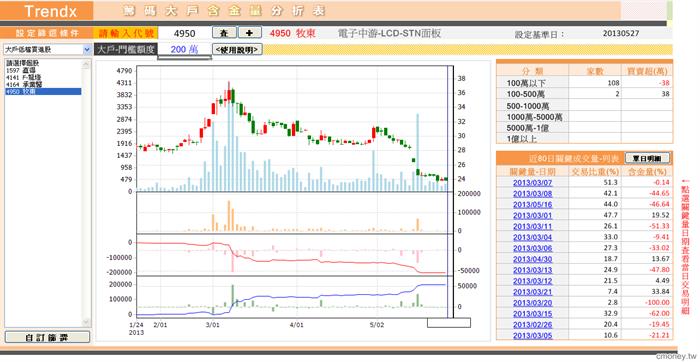700x362 pixels.
Task: Open key-volume date 2013/05/16
Action: point(532,204)
